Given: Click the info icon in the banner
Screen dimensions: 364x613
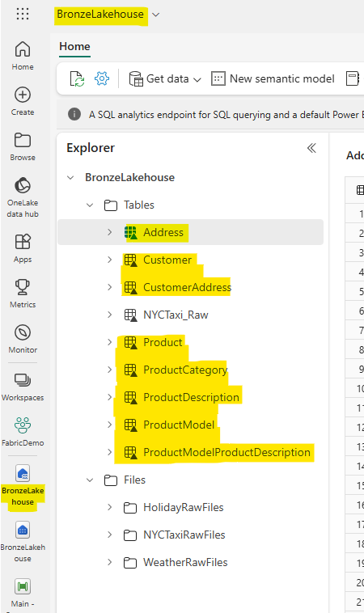Looking at the screenshot, I should coord(74,115).
